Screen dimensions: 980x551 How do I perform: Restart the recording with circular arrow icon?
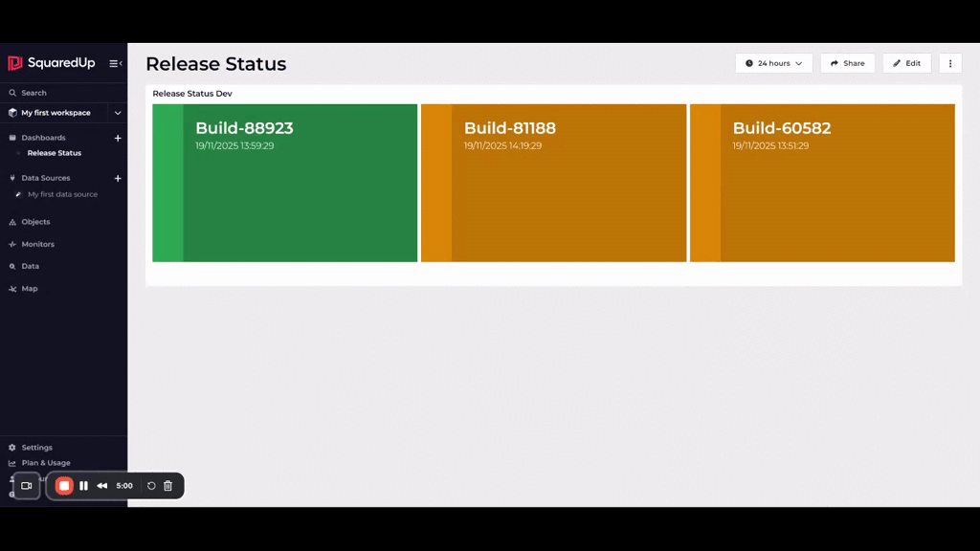[151, 486]
